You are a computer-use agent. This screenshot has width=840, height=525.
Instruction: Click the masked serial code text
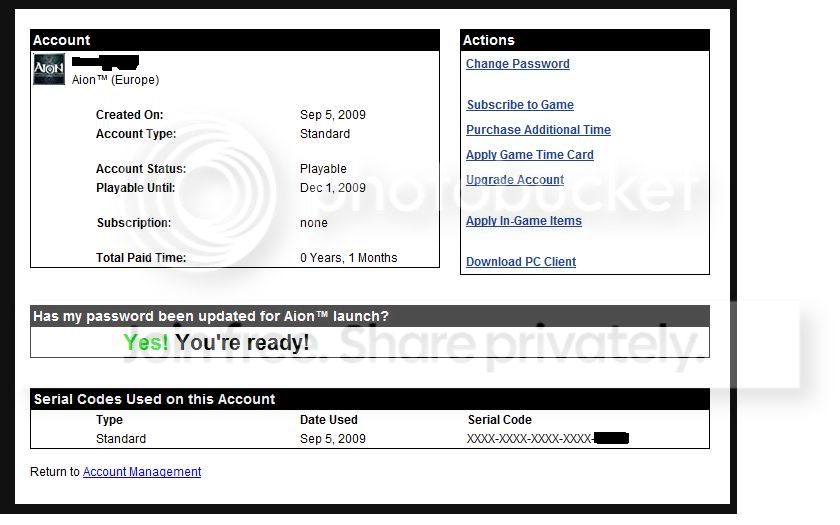(548, 439)
